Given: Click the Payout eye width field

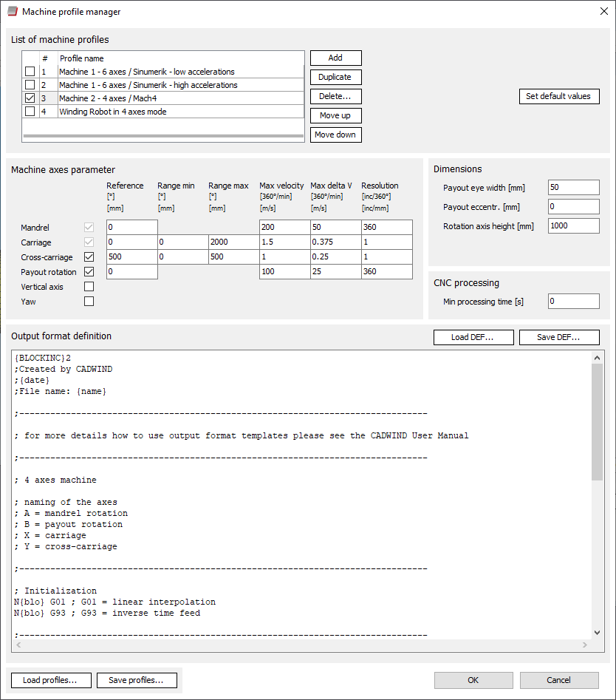Looking at the screenshot, I should pos(573,188).
